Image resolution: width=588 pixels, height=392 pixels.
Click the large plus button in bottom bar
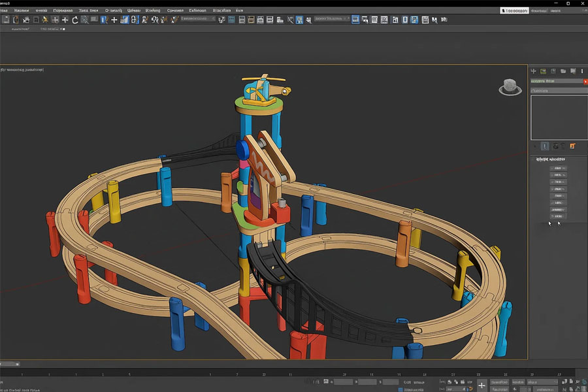click(x=482, y=384)
